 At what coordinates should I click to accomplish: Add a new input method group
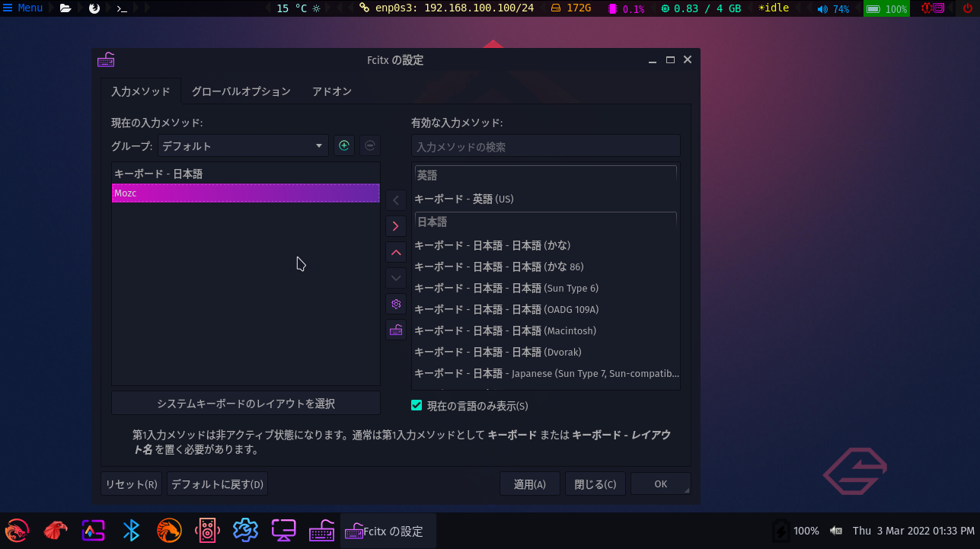pyautogui.click(x=344, y=145)
